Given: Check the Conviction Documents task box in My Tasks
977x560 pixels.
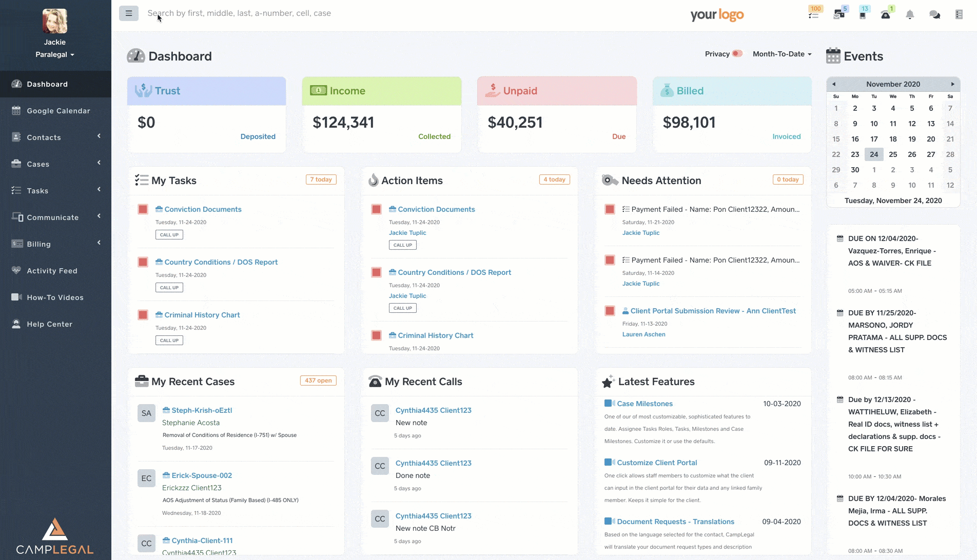Looking at the screenshot, I should click(143, 209).
